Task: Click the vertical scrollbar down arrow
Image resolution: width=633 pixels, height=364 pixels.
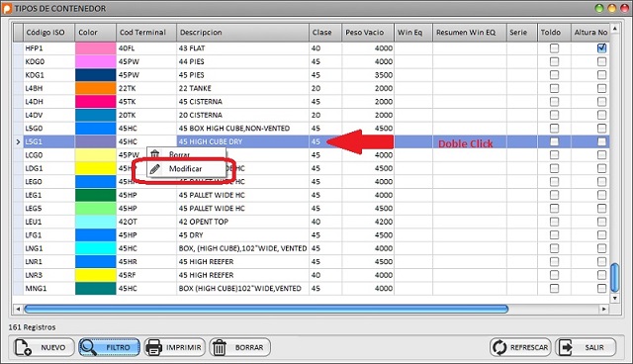Action: click(614, 298)
